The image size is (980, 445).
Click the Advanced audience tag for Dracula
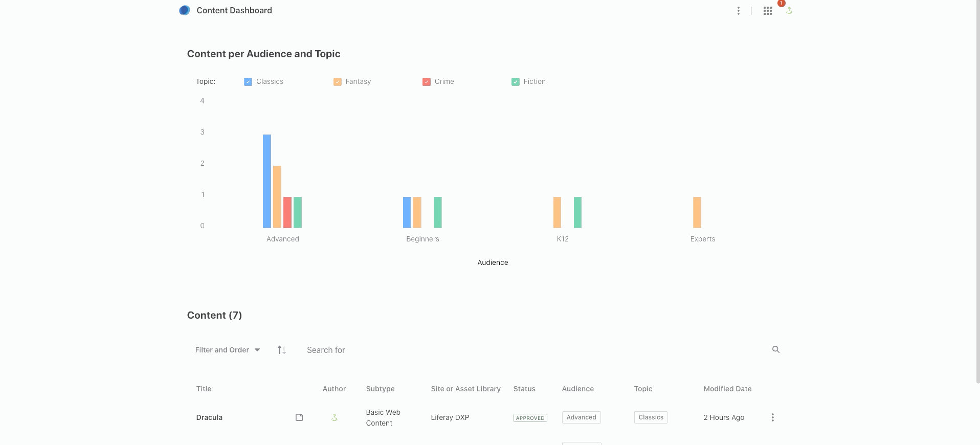click(581, 417)
